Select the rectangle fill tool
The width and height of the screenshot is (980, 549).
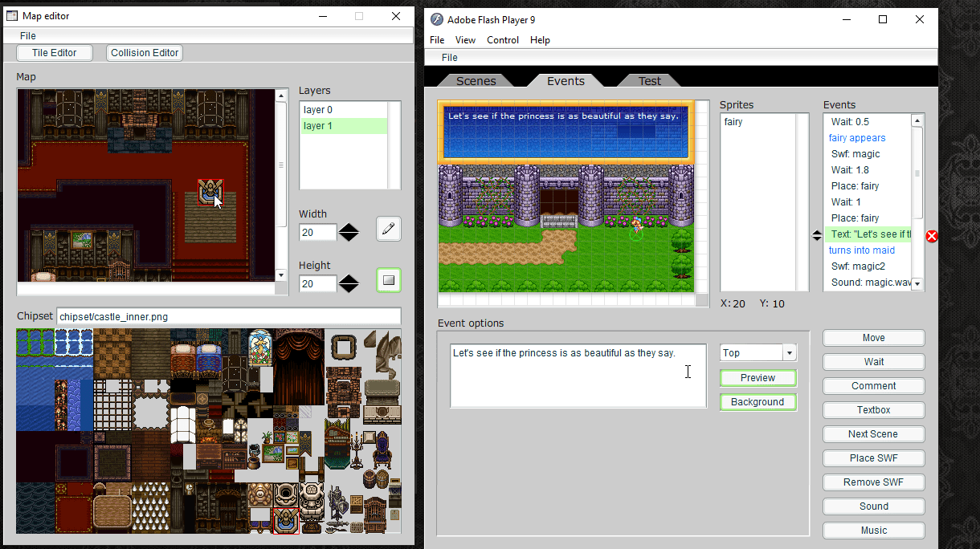click(x=389, y=280)
